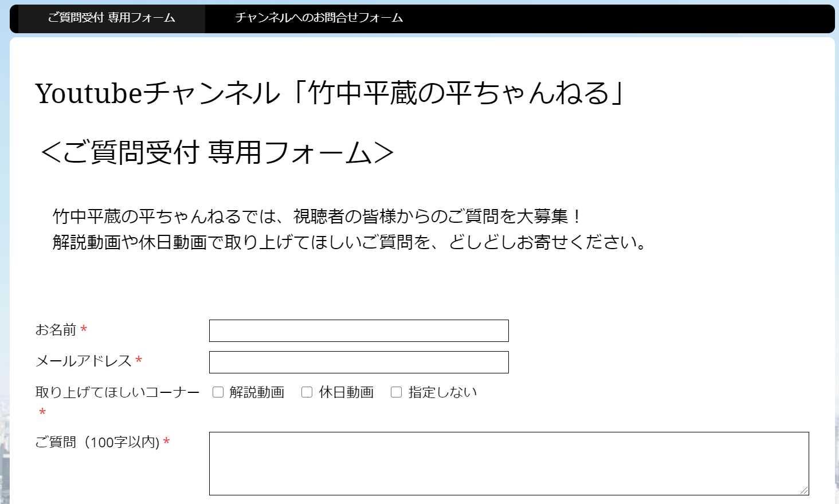Enable the 休日動画 checkbox square
Image resolution: width=839 pixels, height=504 pixels.
coord(307,392)
